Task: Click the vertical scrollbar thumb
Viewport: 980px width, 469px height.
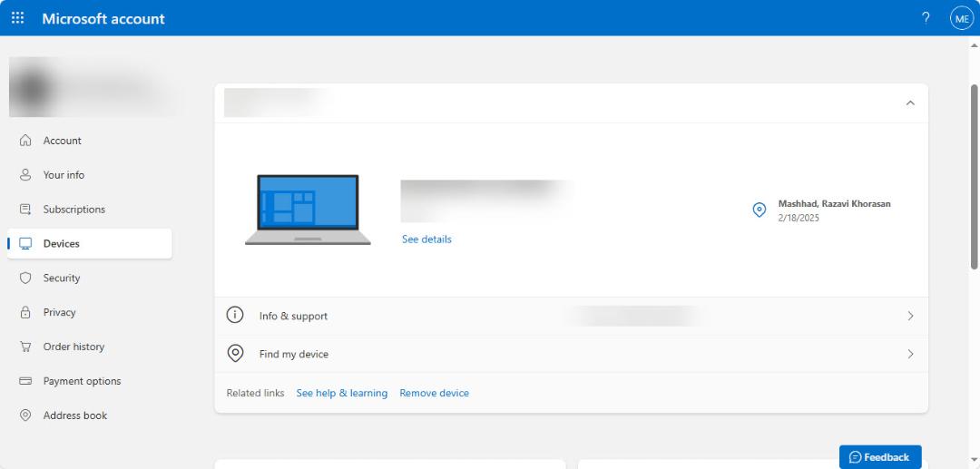Action: tap(974, 177)
